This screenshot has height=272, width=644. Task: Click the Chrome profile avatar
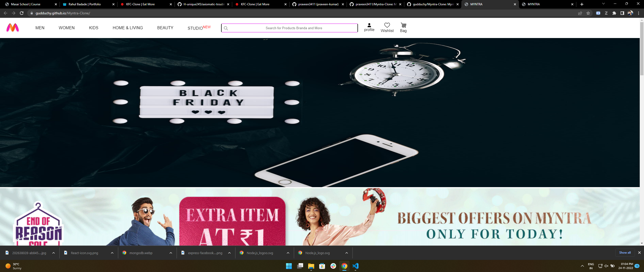(630, 13)
